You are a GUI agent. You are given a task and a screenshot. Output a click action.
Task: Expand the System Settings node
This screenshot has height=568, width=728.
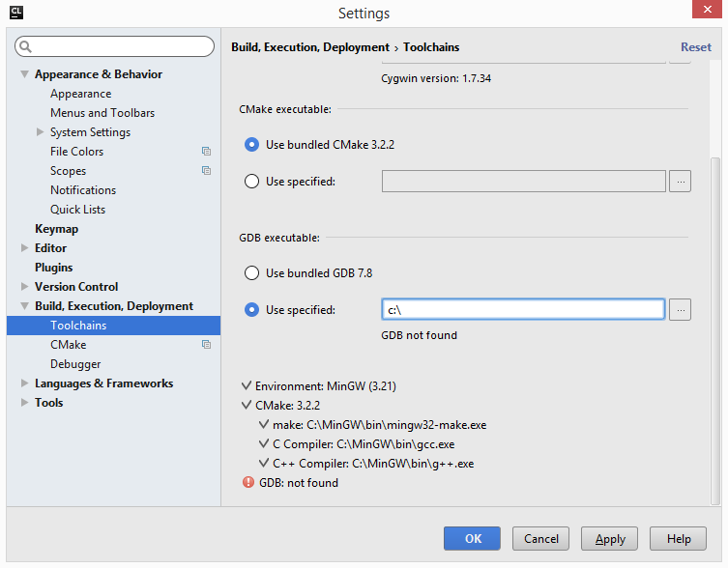click(x=40, y=132)
